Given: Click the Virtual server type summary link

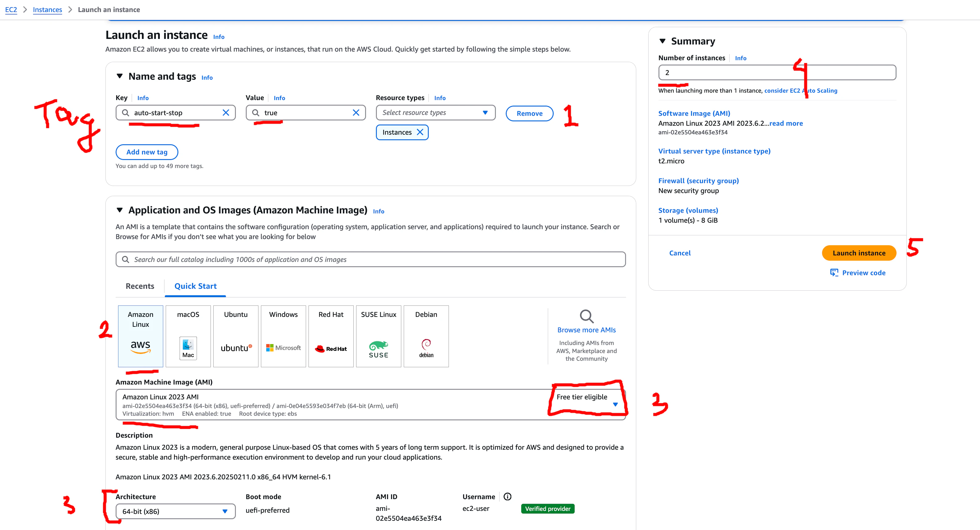Looking at the screenshot, I should pyautogui.click(x=714, y=151).
